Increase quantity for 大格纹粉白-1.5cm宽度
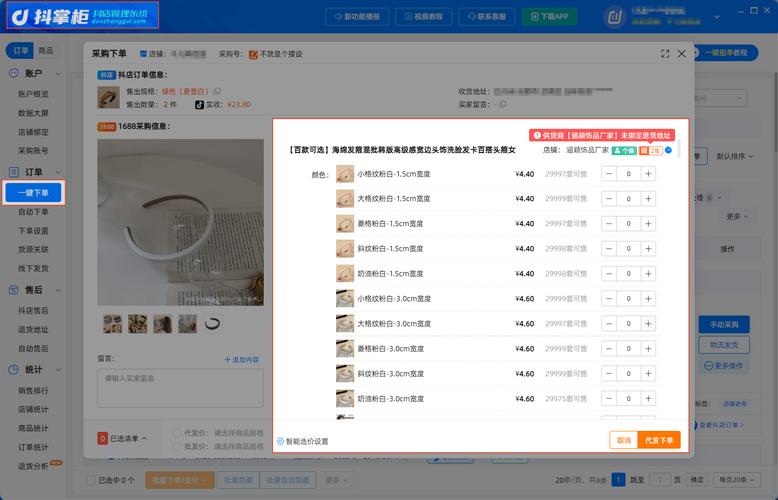Screen dimensions: 778x500 [648, 198]
